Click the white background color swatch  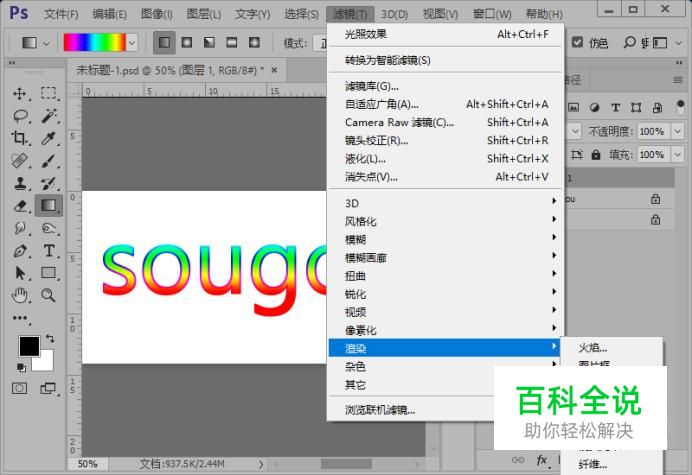pos(46,363)
